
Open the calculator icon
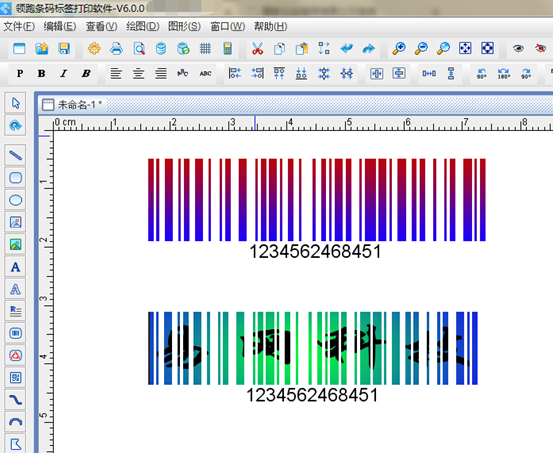(228, 48)
